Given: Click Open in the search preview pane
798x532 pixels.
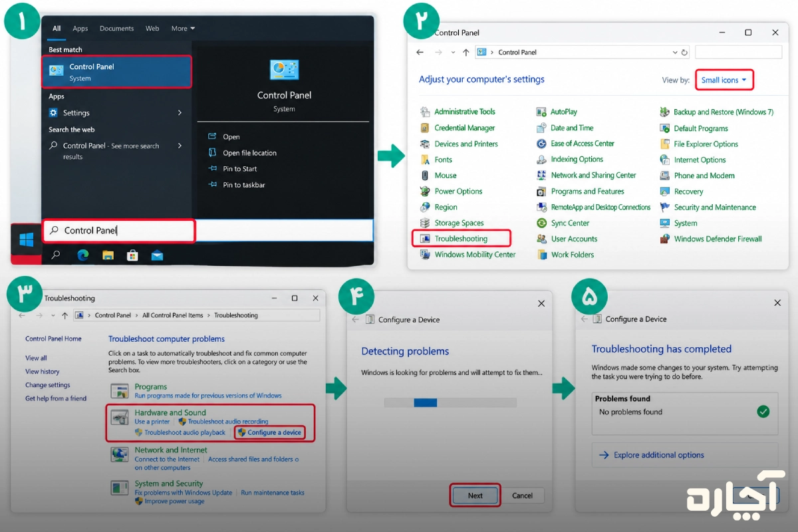Looking at the screenshot, I should [x=231, y=137].
